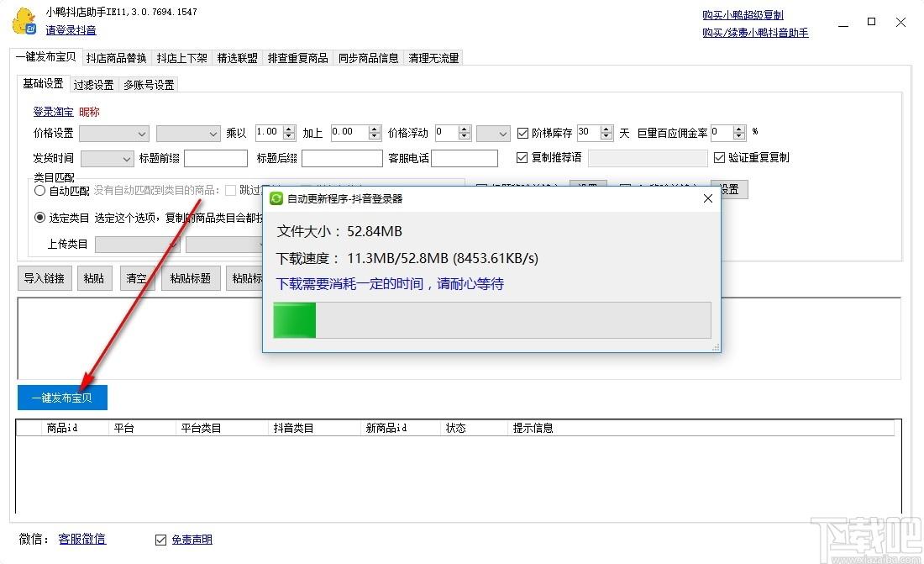This screenshot has width=924, height=564.
Task: Switch to 同步商品信息 tab
Action: (368, 58)
